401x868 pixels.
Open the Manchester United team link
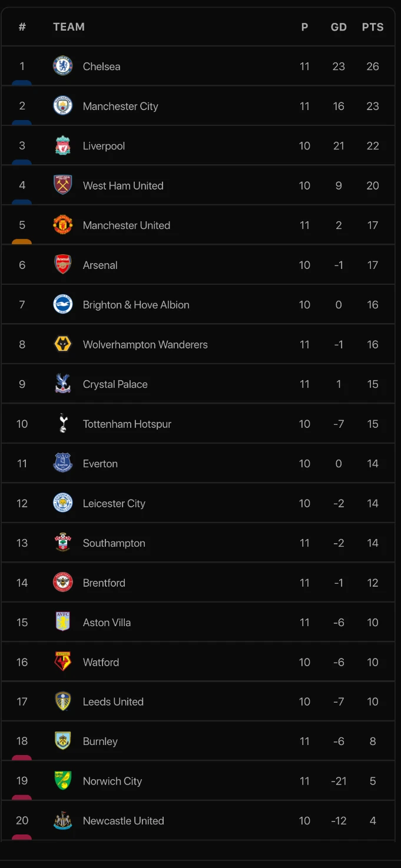point(126,225)
